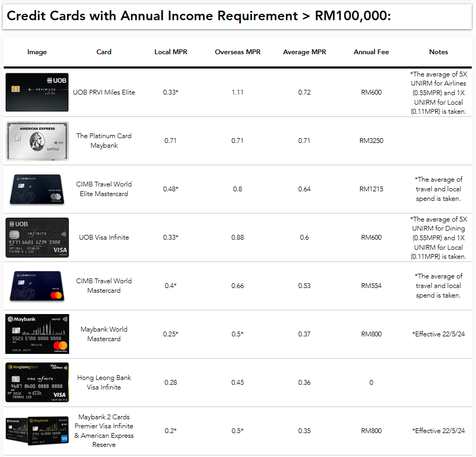This screenshot has height=457, width=476.
Task: Click the UOB PRVI Miles Airlines note text
Action: tap(438, 92)
